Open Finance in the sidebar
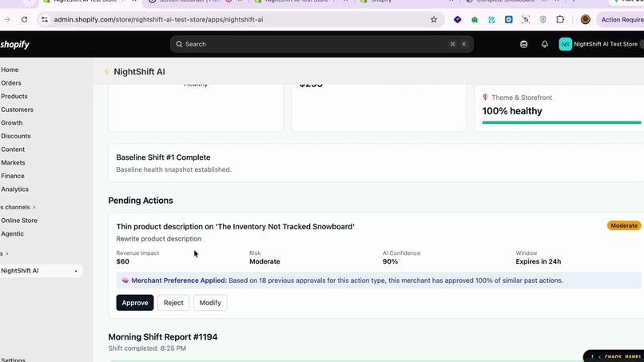Screen dimensions: 644x362 [x=13, y=176]
